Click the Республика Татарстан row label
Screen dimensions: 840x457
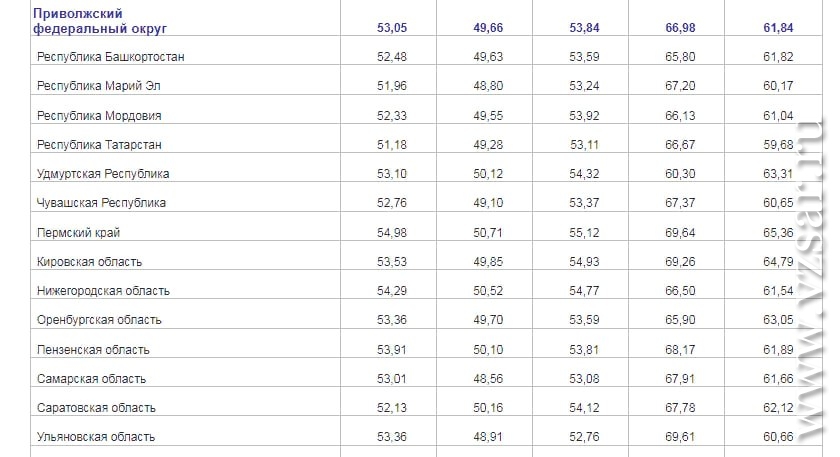[99, 145]
